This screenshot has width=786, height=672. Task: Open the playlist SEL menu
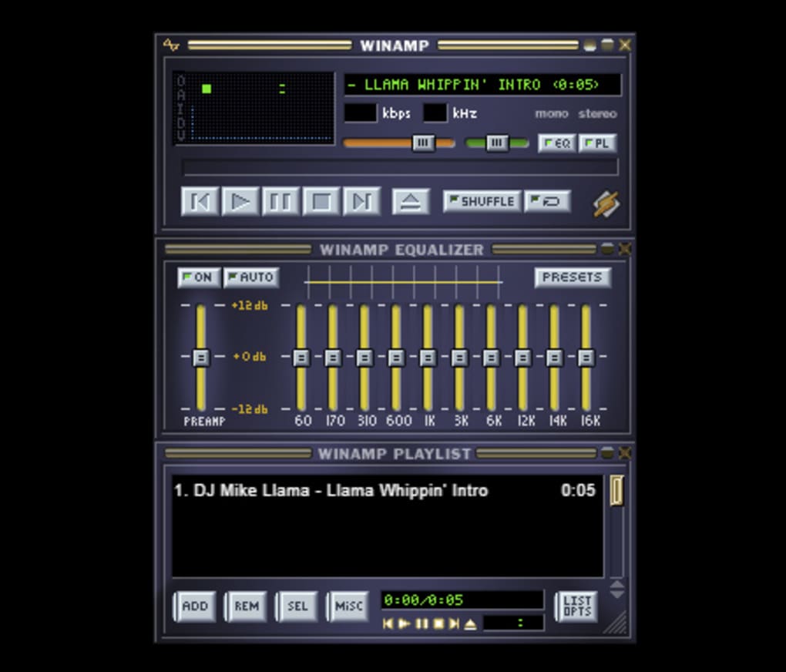coord(297,606)
